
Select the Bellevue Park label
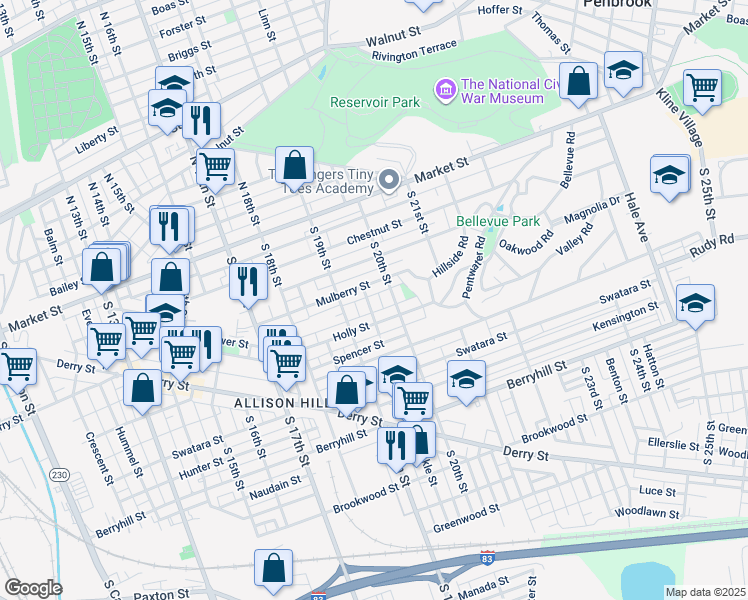[498, 221]
